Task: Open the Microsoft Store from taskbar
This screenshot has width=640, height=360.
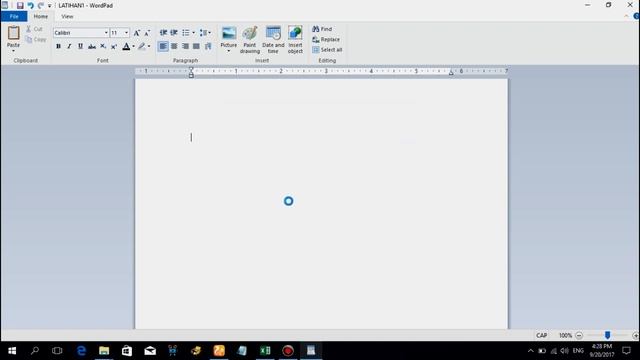Action: pyautogui.click(x=127, y=351)
